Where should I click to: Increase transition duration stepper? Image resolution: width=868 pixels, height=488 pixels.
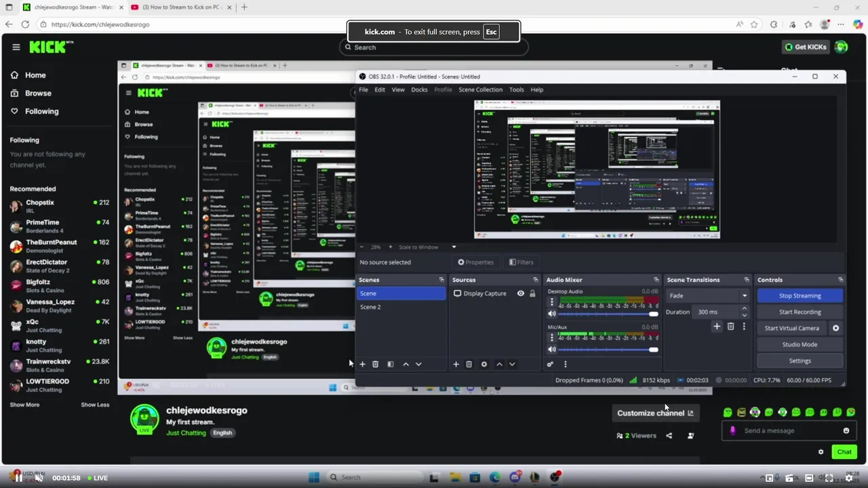(744, 309)
